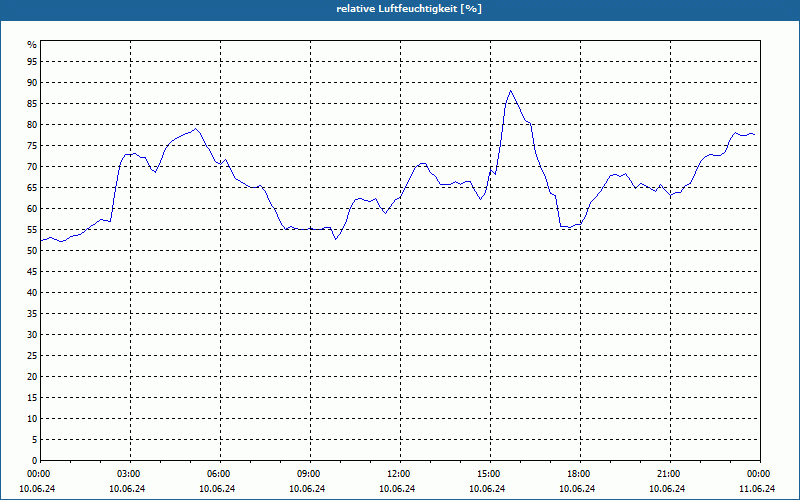
Task: Click the y-axis value 60
Action: click(x=32, y=209)
